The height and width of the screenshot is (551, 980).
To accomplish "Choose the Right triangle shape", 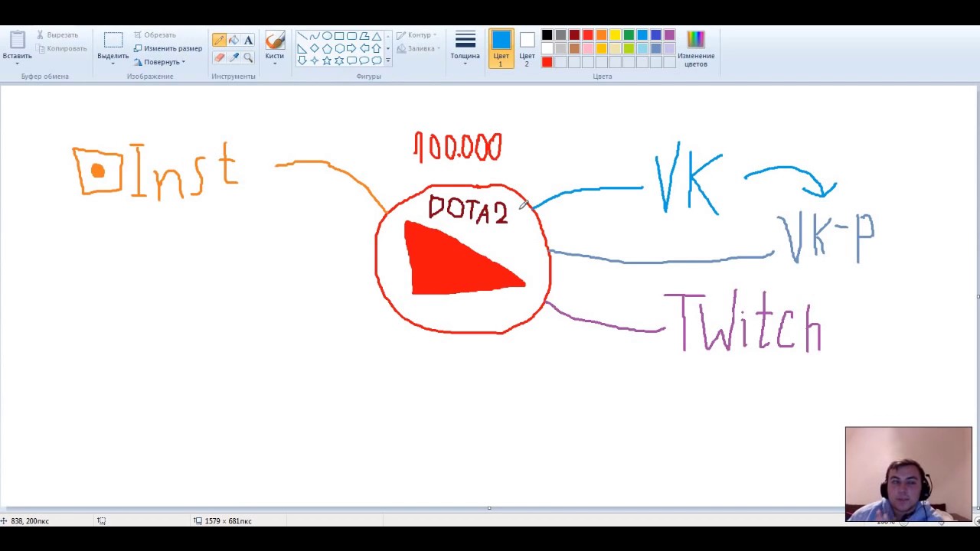I will pos(302,48).
